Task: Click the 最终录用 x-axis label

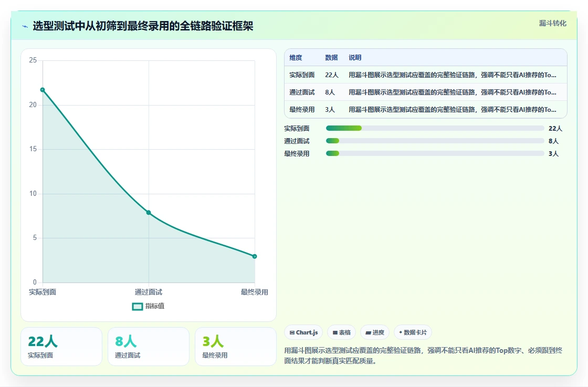Action: tap(254, 292)
